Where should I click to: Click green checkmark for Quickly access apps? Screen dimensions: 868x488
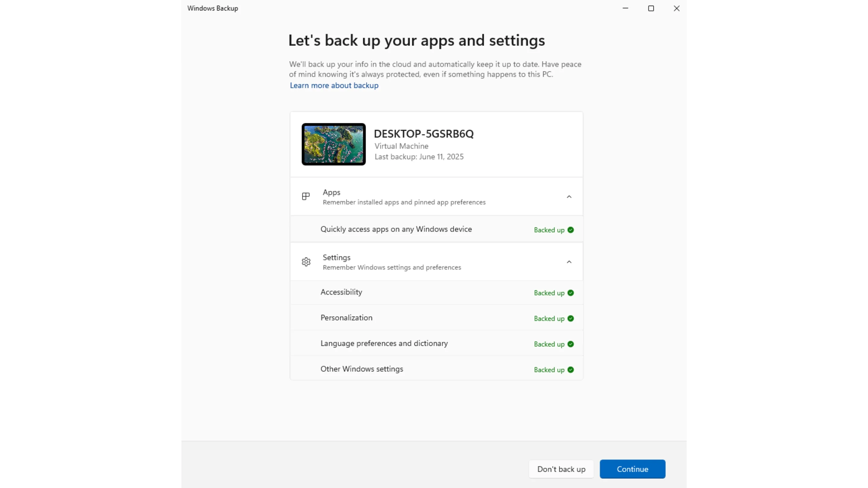(x=571, y=230)
